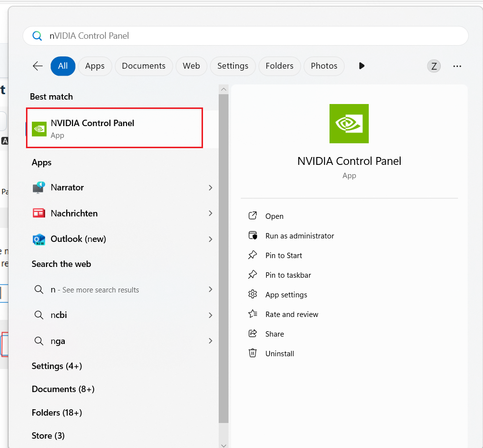The image size is (483, 448).
Task: Click the search magnifier icon in the search box
Action: click(37, 36)
